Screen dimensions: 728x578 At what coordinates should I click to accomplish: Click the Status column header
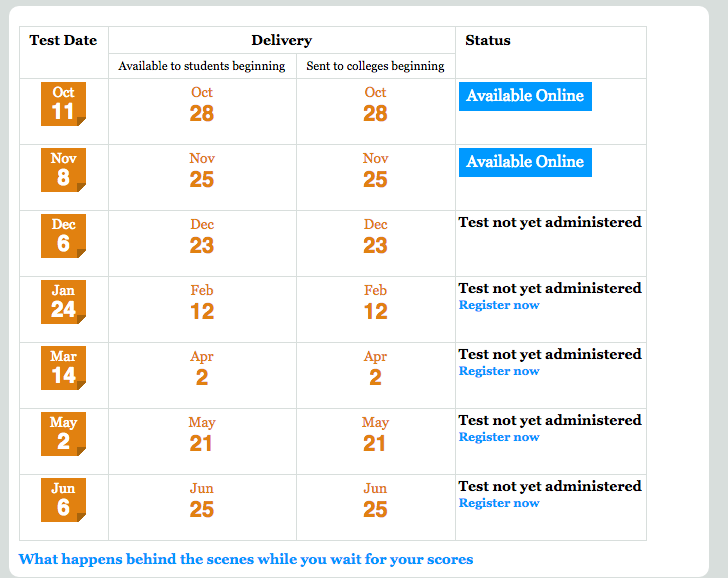[488, 40]
